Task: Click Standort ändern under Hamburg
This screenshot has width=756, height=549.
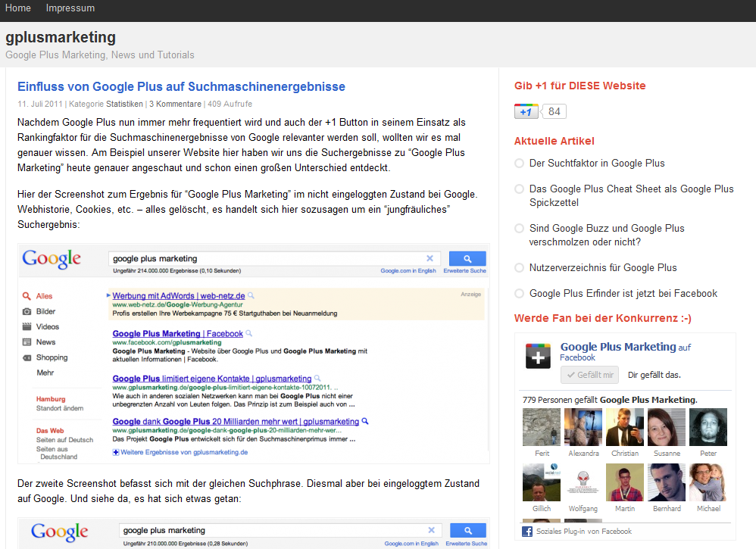Action: (x=60, y=408)
